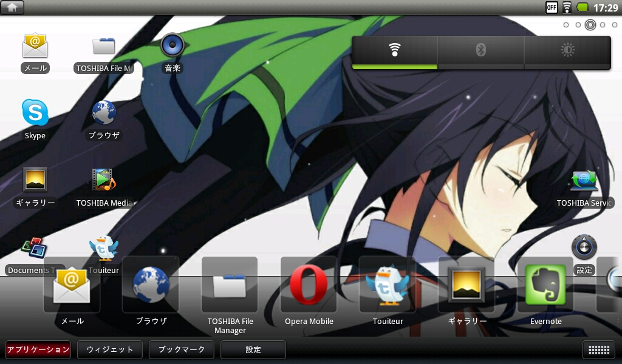Screen dimensions: 622x364
Task: Switch to the ウィジェット tab
Action: (x=109, y=349)
